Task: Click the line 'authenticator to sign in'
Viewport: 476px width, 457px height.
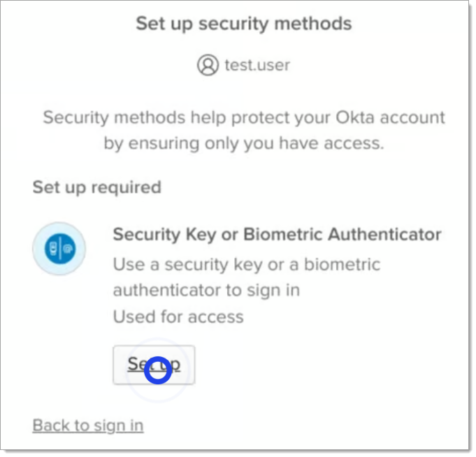Action: coord(206,290)
